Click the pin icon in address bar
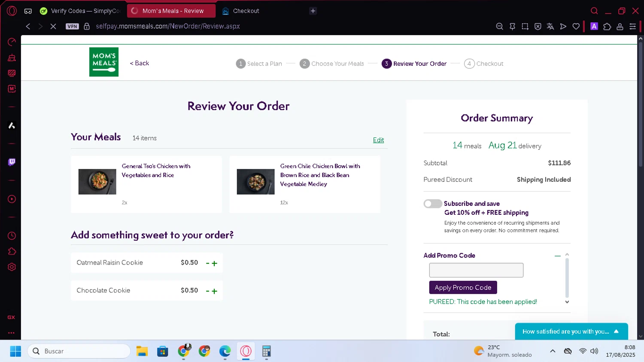 click(x=512, y=26)
